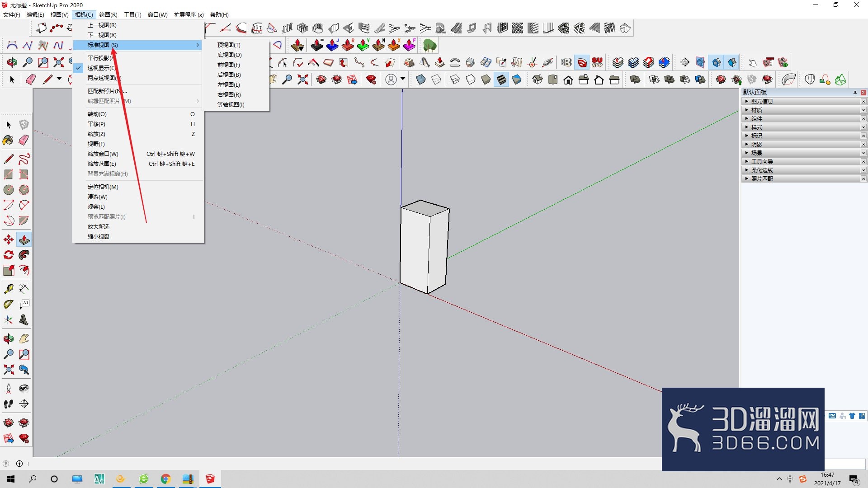Screen dimensions: 868x488
Task: Choose the Line pencil tool in left toolbar
Action: coord(8,159)
